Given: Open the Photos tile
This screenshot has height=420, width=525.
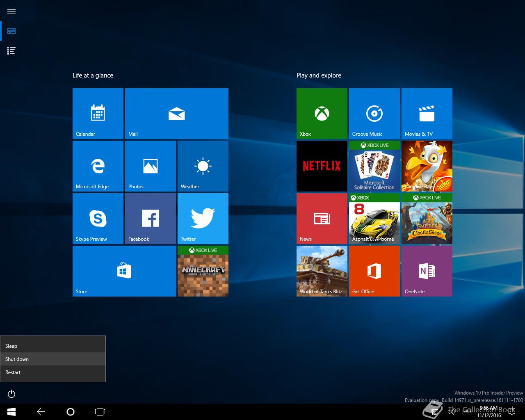Looking at the screenshot, I should 151,166.
